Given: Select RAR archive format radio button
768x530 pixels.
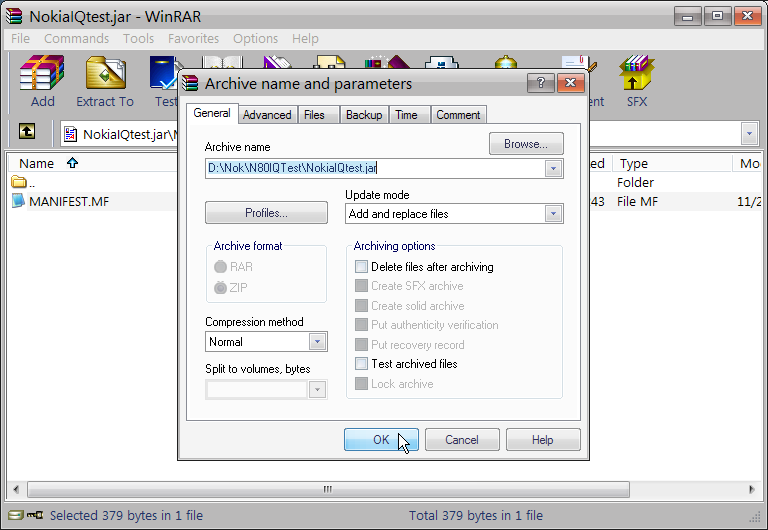Looking at the screenshot, I should click(x=220, y=266).
